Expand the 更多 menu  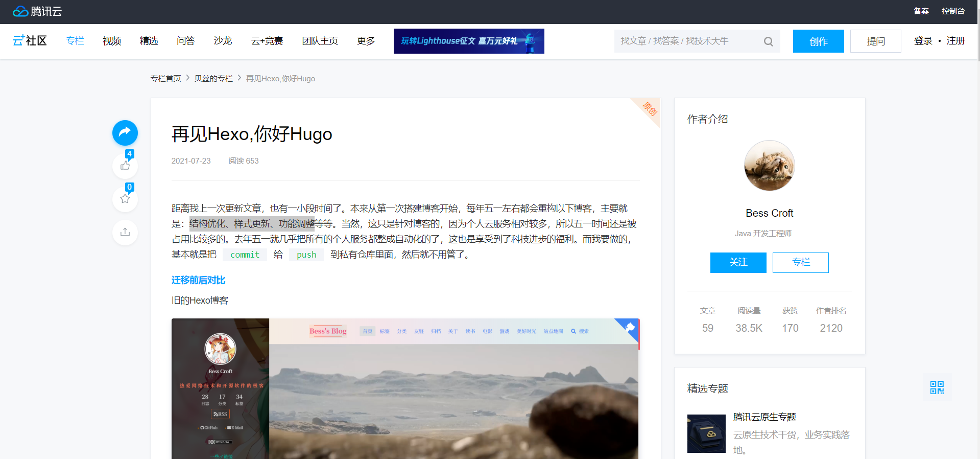[x=366, y=41]
